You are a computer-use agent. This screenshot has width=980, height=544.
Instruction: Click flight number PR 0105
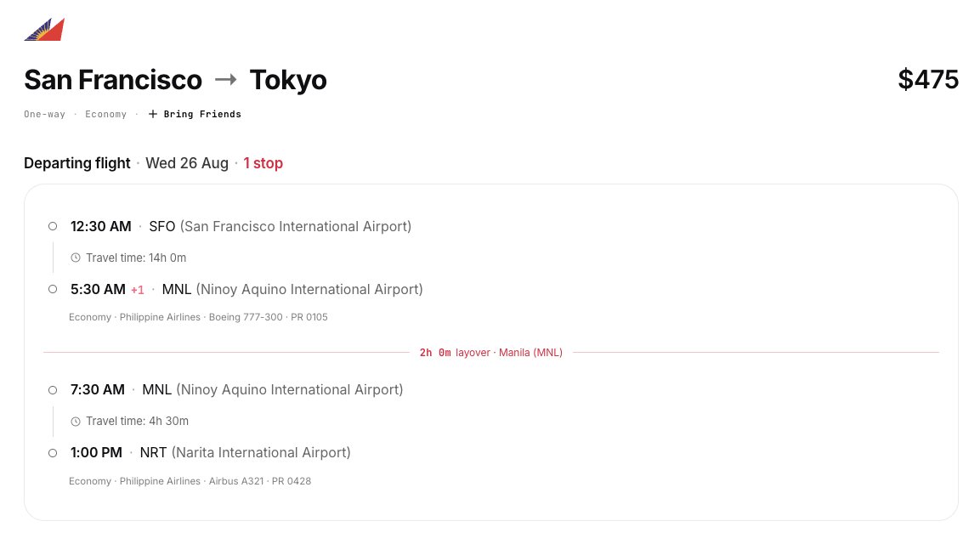309,317
